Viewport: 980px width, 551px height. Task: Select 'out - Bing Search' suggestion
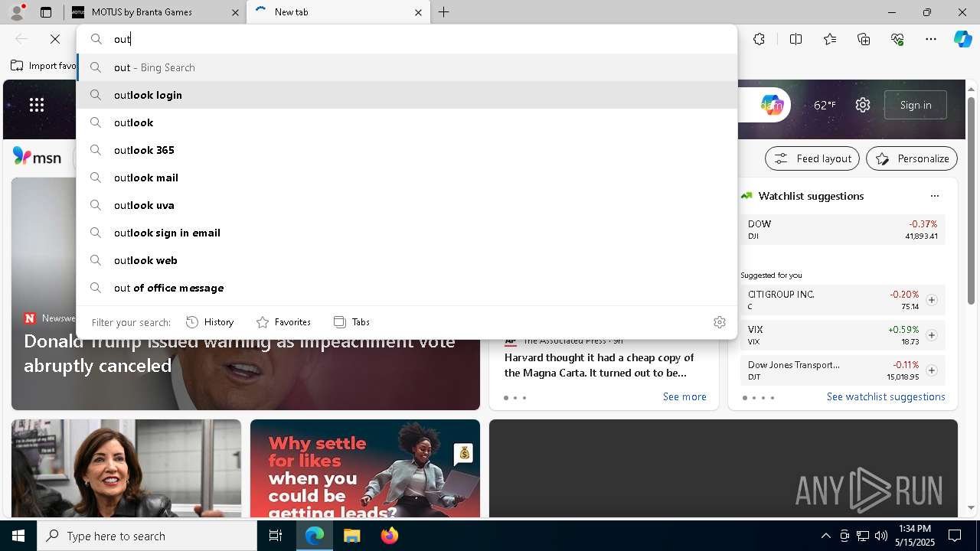[407, 67]
